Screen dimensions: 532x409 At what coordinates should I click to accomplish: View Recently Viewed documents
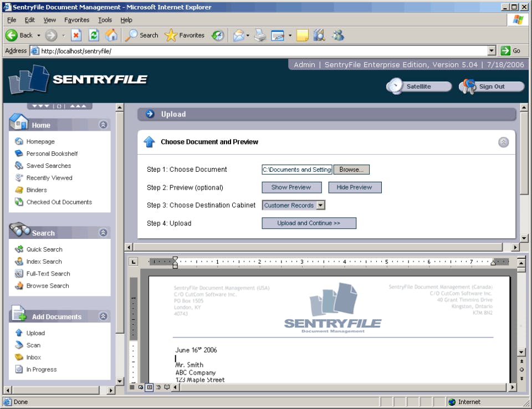(49, 177)
